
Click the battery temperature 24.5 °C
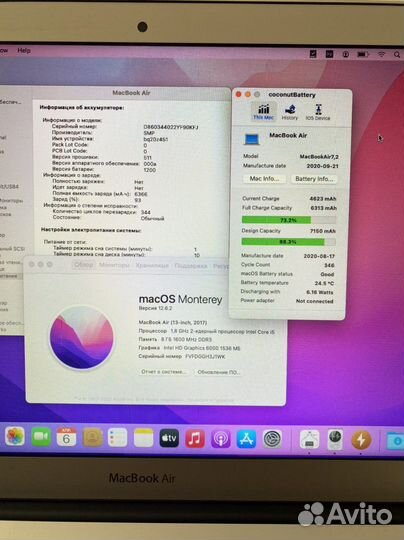click(324, 283)
